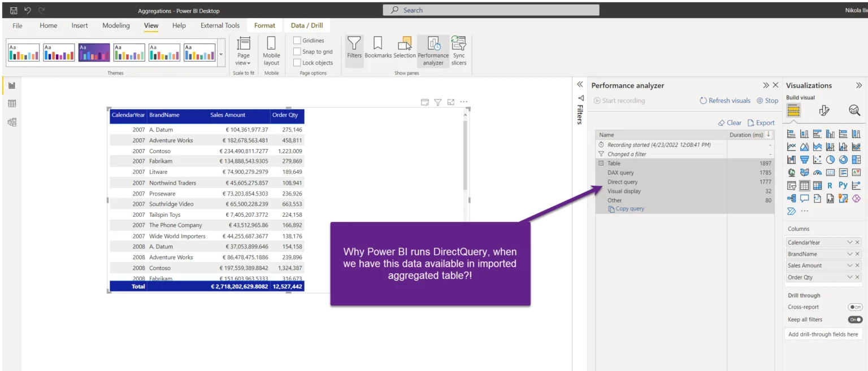This screenshot has height=371, width=868.
Task: Collapse the Visualizations pane chevrons
Action: tap(859, 85)
